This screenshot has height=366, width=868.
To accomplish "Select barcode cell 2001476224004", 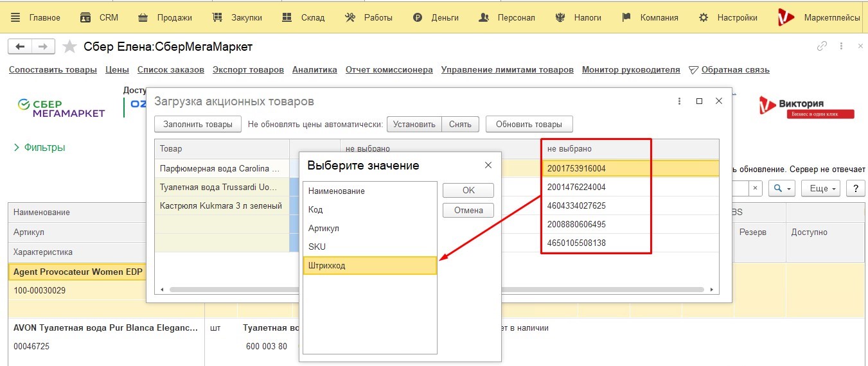I will (630, 187).
